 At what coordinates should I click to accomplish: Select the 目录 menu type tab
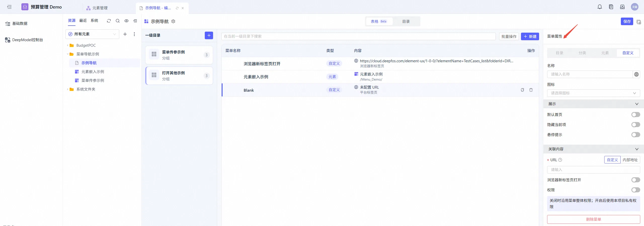[559, 53]
